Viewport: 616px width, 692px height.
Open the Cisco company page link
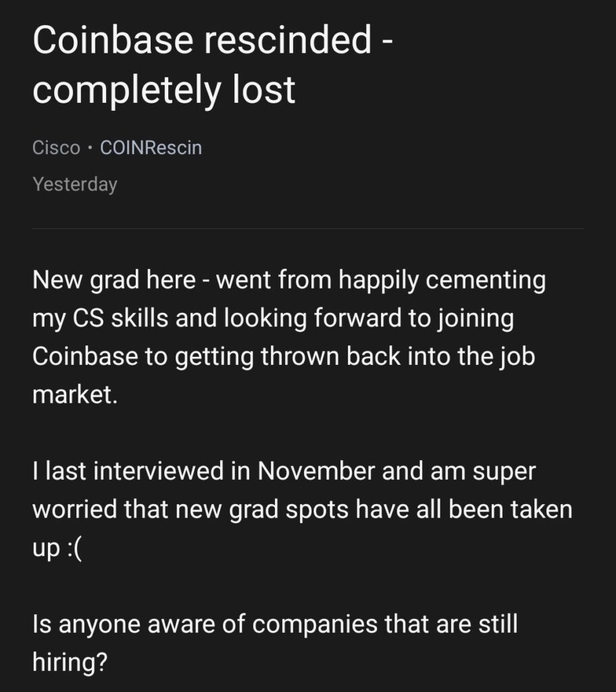tap(56, 148)
